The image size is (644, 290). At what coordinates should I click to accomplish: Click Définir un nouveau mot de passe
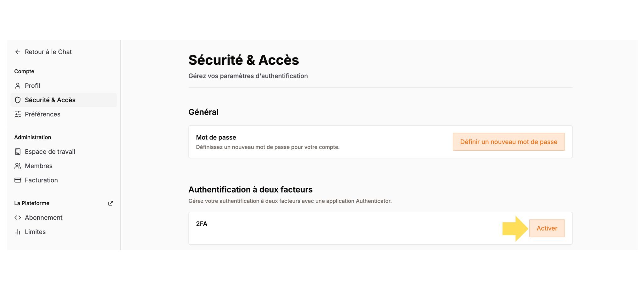[x=508, y=142]
